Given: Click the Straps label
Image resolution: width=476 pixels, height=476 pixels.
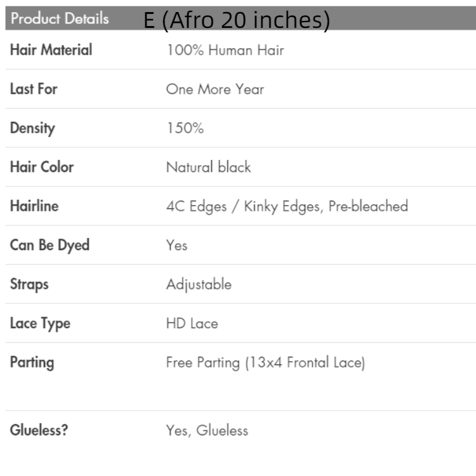Looking at the screenshot, I should [x=29, y=284].
